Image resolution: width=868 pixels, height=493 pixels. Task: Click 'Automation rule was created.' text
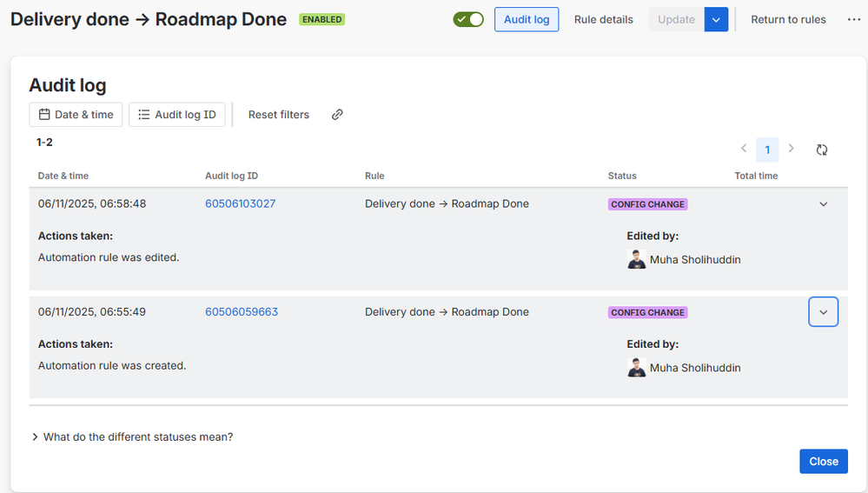(112, 365)
